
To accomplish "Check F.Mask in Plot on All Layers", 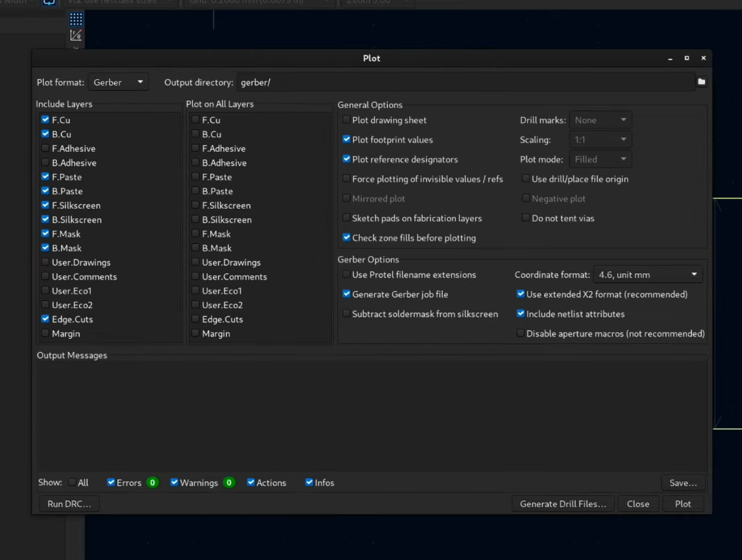I will (x=196, y=234).
